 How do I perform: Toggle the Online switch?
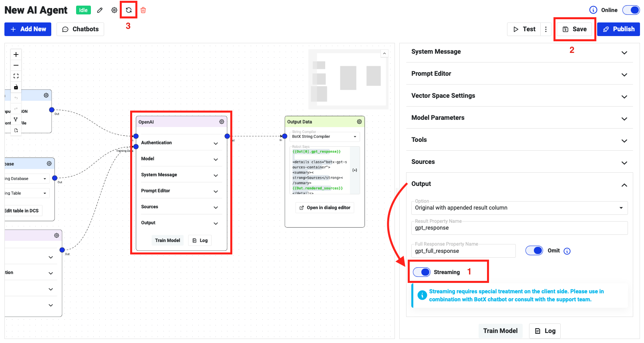pyautogui.click(x=631, y=10)
